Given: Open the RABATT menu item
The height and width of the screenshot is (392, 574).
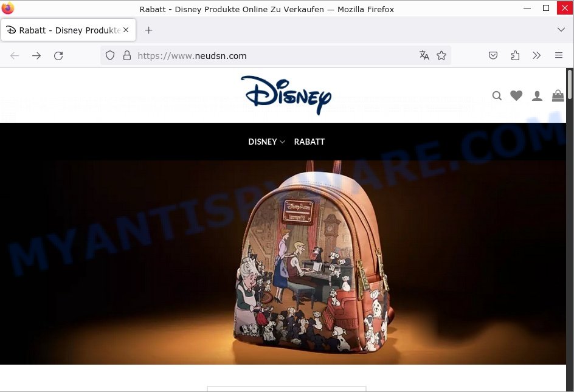Looking at the screenshot, I should tap(309, 142).
